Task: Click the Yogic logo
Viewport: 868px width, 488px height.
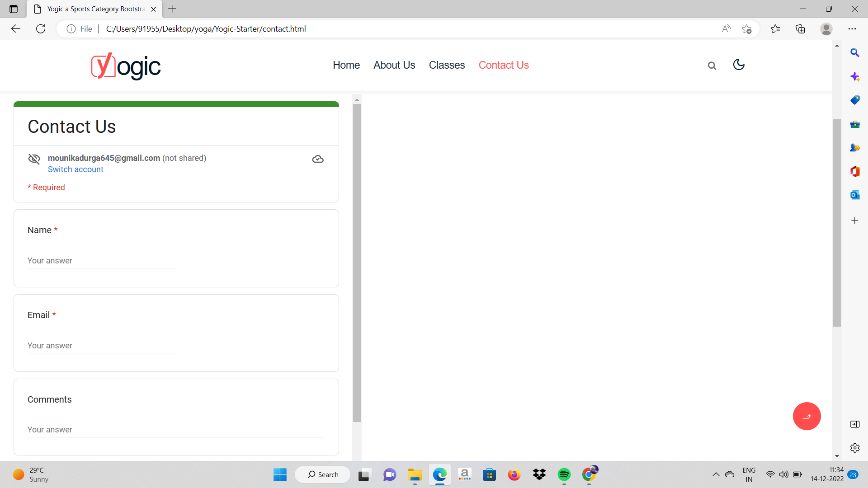Action: coord(125,66)
